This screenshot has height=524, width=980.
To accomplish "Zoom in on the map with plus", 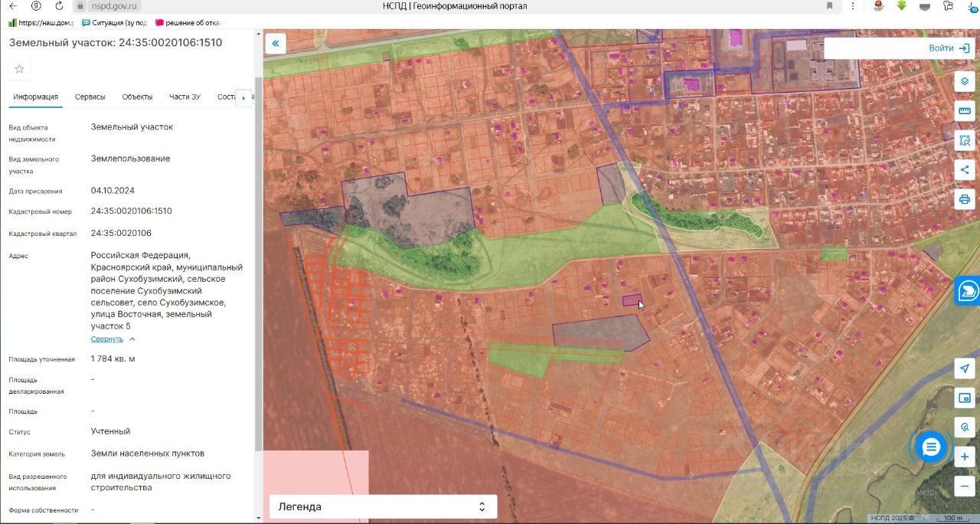I will coord(965,457).
